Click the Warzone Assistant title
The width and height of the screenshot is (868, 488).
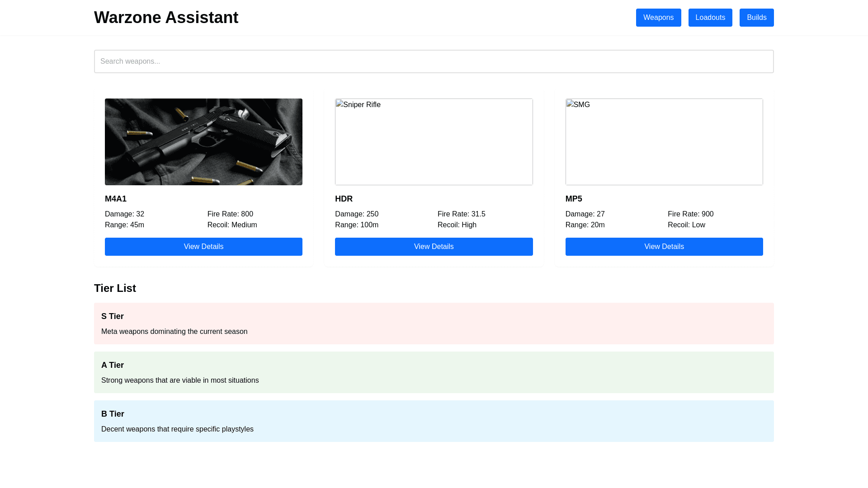coord(166,18)
